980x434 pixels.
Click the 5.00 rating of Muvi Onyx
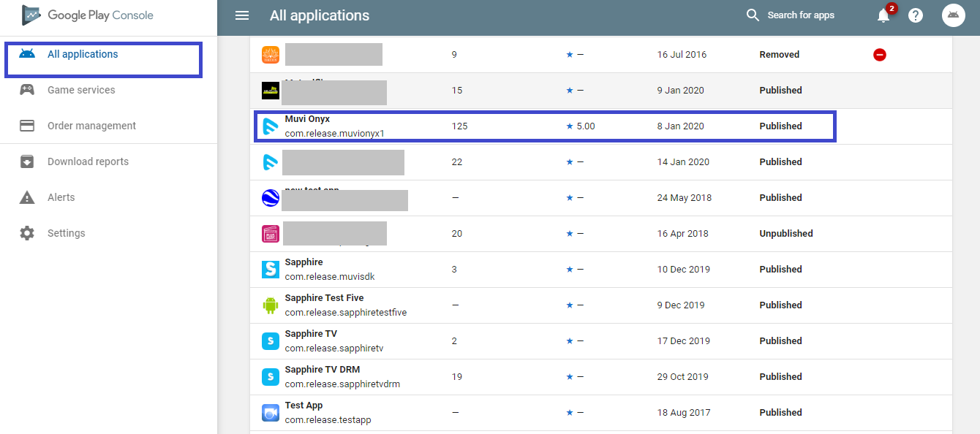[x=581, y=126]
